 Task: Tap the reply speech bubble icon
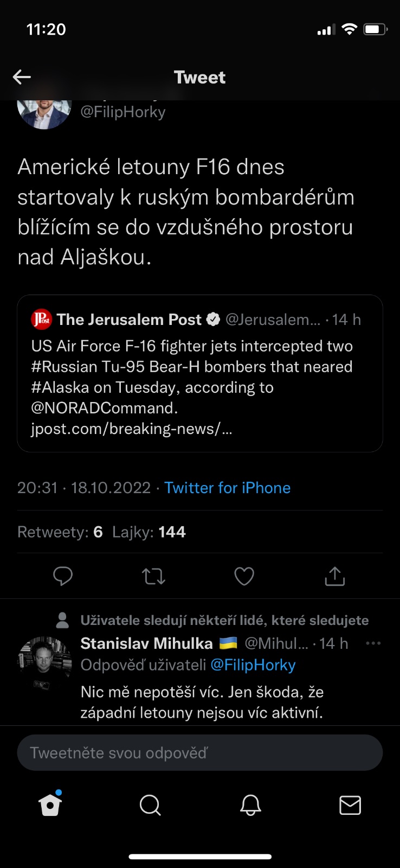click(x=63, y=576)
